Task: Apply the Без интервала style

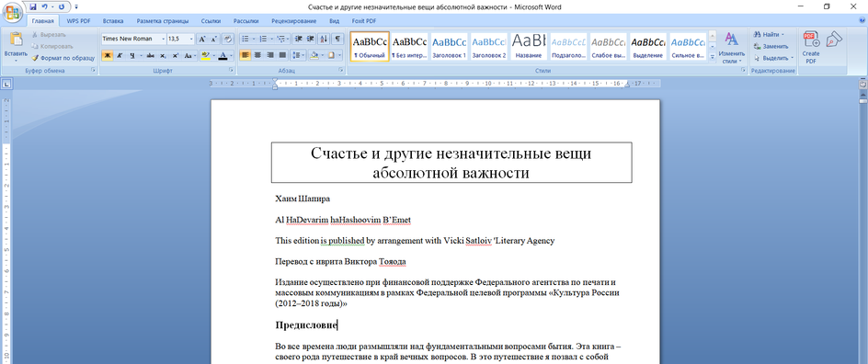Action: (x=409, y=46)
